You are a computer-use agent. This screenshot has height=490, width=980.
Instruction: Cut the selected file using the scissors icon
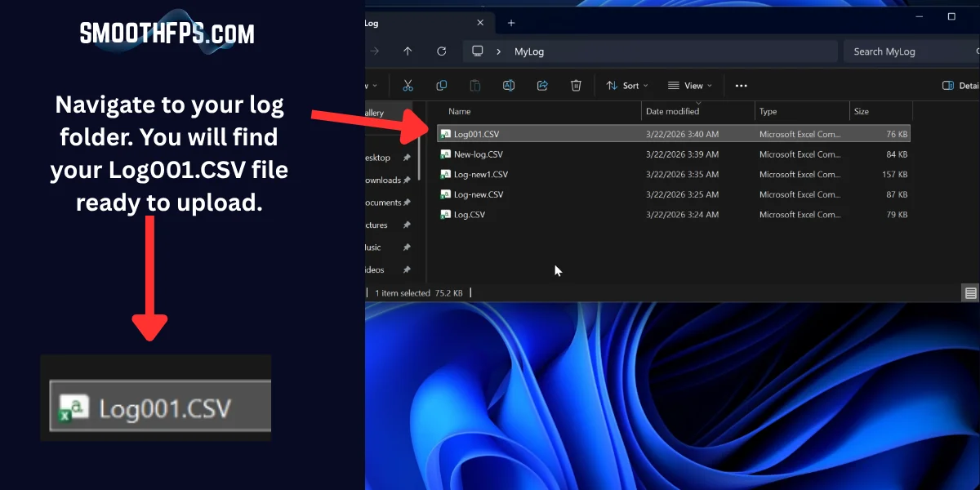(408, 85)
